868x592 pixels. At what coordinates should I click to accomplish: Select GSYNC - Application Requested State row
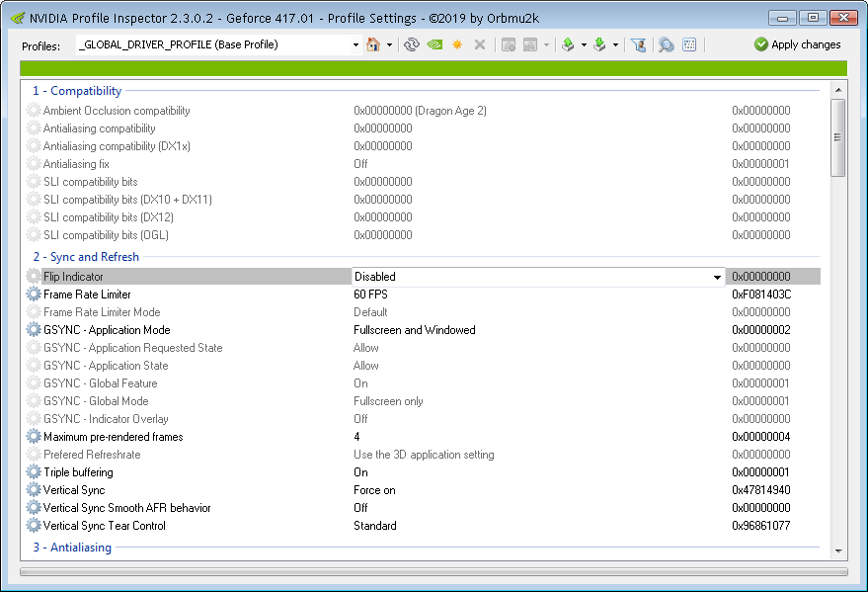[x=423, y=347]
